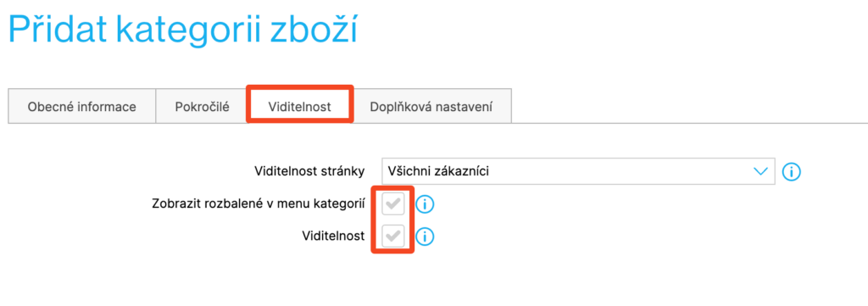Expand the Viditelnost stránky dropdown
Image resolution: width=868 pixels, height=306 pixels.
click(578, 171)
